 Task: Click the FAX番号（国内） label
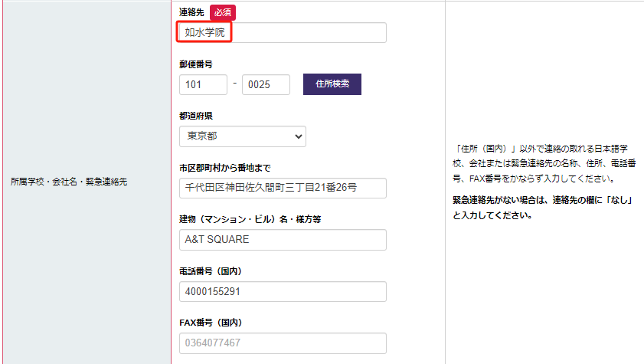tap(211, 323)
